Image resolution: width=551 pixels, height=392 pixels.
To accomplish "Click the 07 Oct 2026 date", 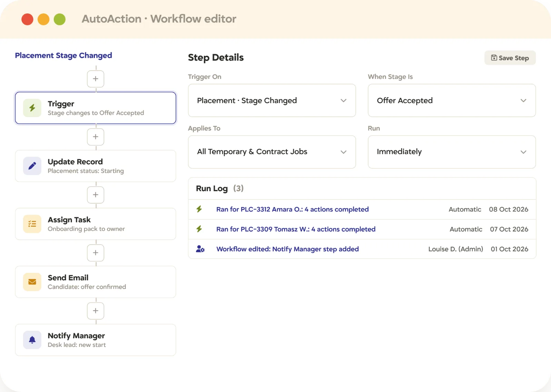I will [x=509, y=229].
